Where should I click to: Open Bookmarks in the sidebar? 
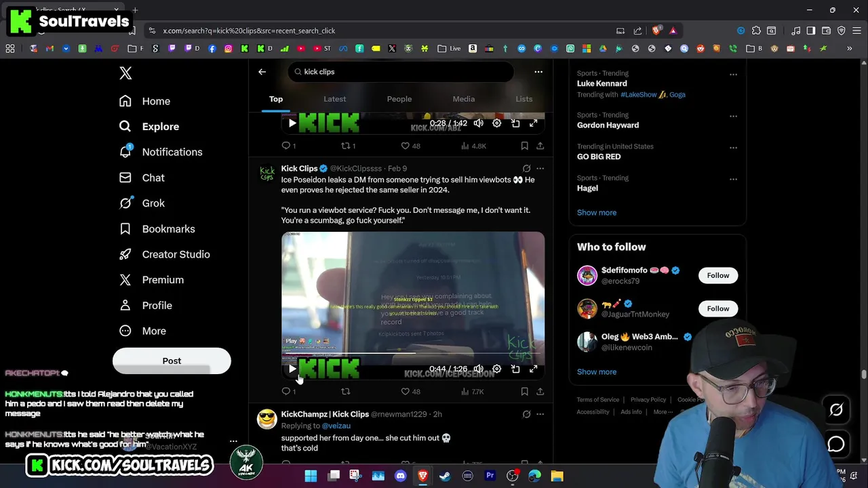point(157,229)
